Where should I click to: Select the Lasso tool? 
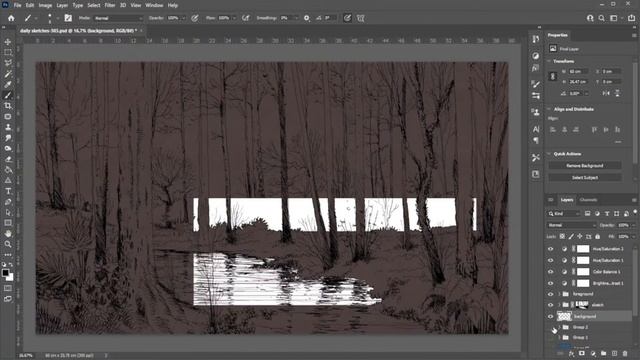click(8, 63)
